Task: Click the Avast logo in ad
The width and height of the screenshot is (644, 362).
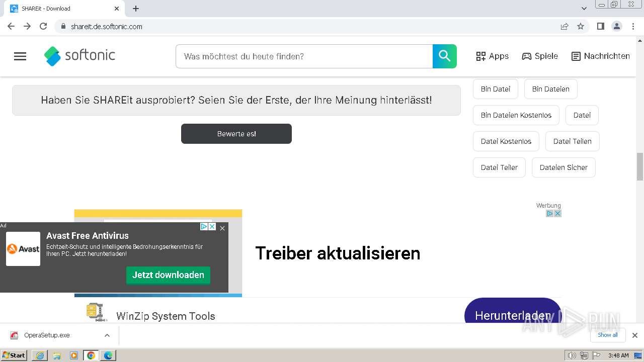Action: 23,249
